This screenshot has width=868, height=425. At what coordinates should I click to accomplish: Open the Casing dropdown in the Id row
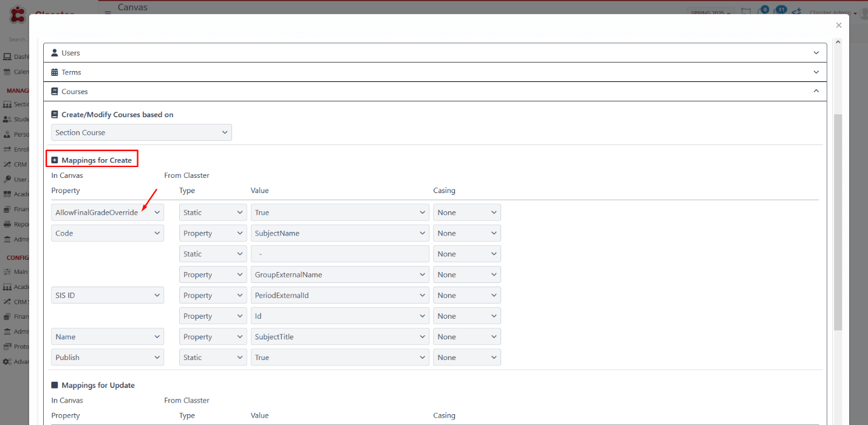[467, 316]
